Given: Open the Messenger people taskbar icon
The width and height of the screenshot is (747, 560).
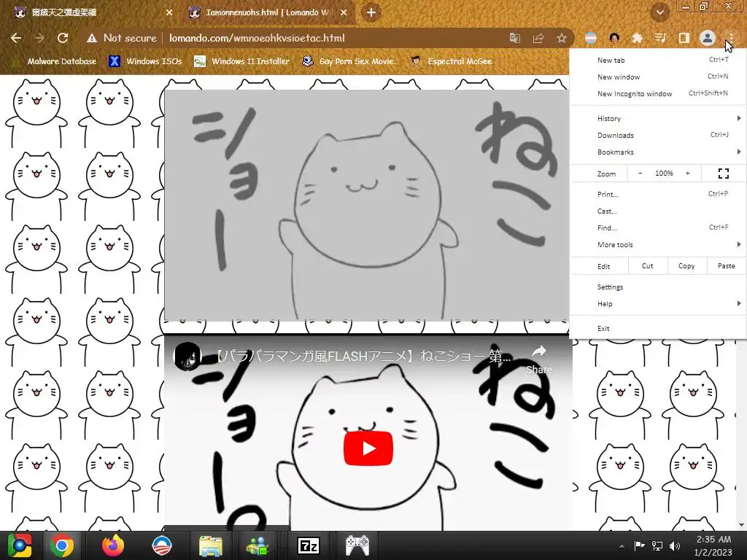Looking at the screenshot, I should 258,545.
